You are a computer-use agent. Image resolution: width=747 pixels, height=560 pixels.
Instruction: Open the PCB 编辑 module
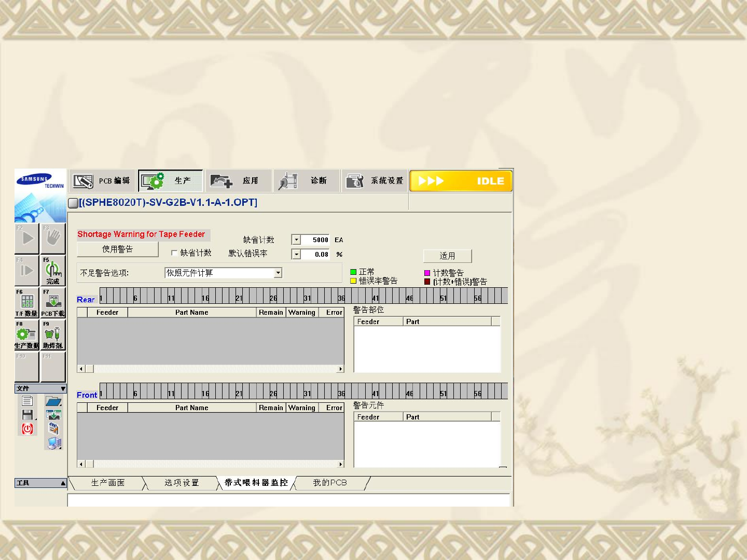(x=102, y=181)
